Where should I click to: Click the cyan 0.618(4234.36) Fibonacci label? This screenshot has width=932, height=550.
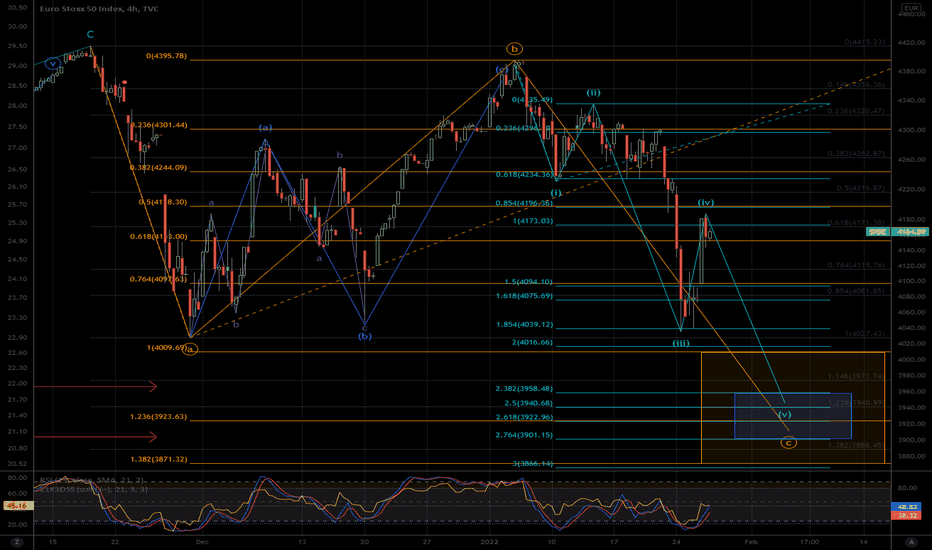(x=524, y=175)
